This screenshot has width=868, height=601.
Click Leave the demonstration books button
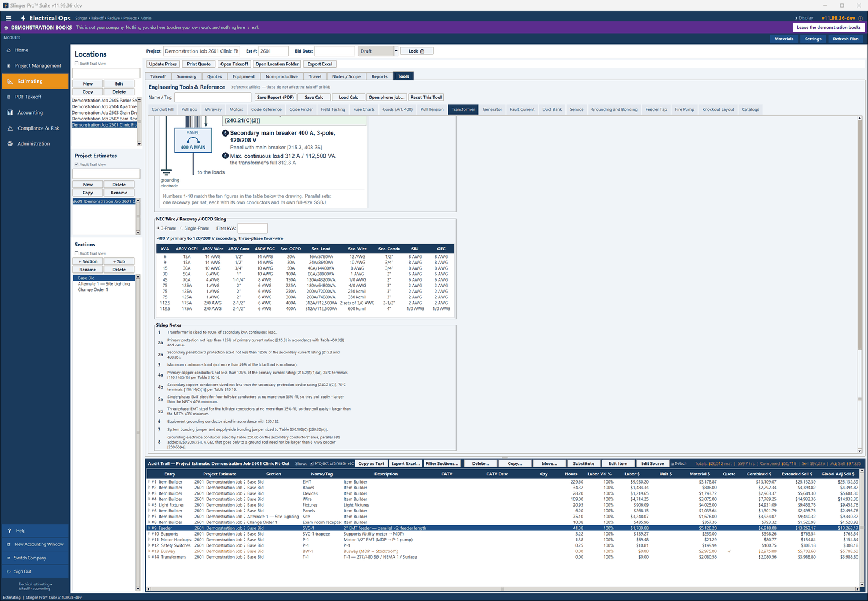pyautogui.click(x=829, y=27)
